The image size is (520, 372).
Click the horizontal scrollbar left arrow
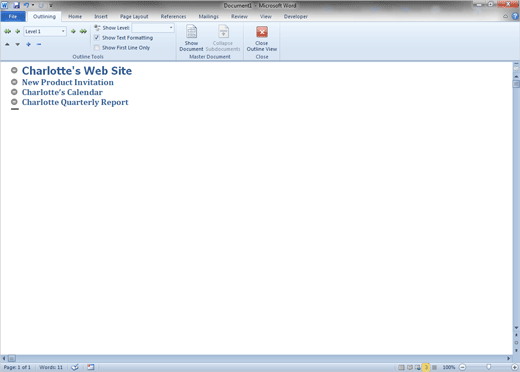(x=4, y=358)
